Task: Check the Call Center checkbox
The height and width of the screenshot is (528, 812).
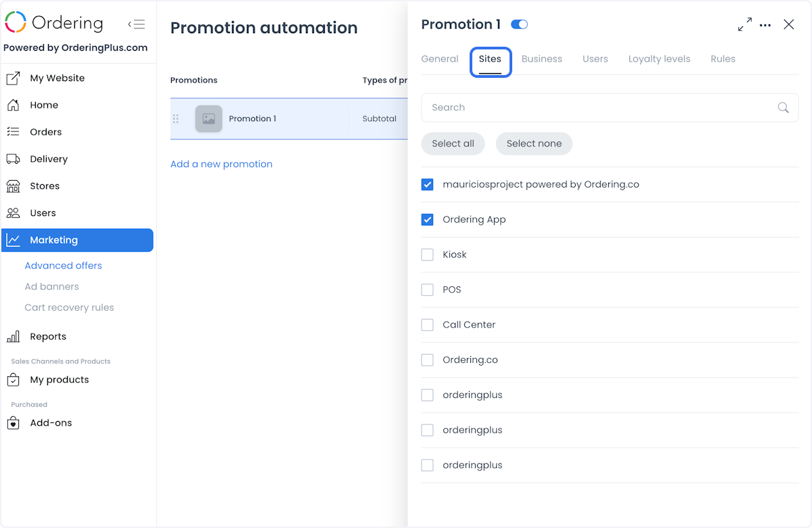Action: 428,325
